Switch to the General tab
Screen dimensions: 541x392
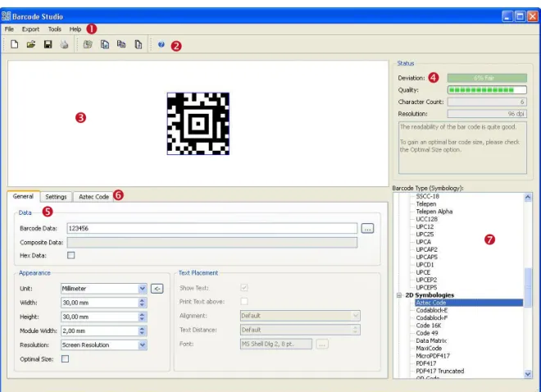coord(23,196)
